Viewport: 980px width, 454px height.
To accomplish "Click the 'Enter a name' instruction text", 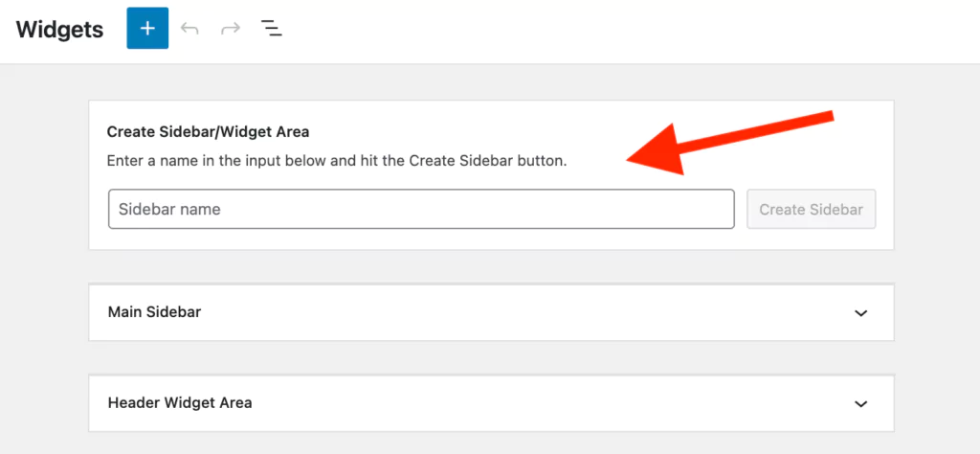I will (x=337, y=161).
